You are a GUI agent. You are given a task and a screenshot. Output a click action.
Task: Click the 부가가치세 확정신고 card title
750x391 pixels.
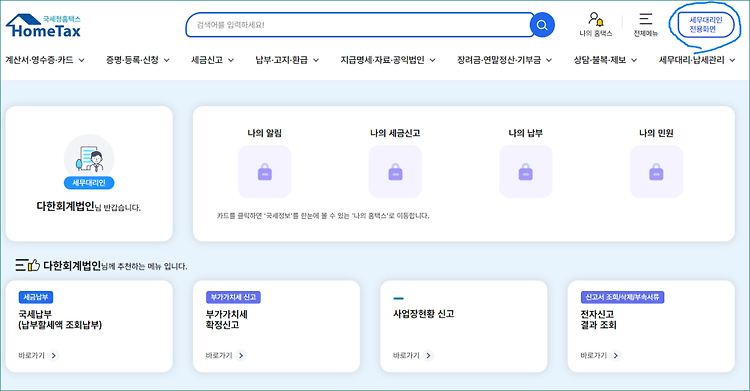227,320
